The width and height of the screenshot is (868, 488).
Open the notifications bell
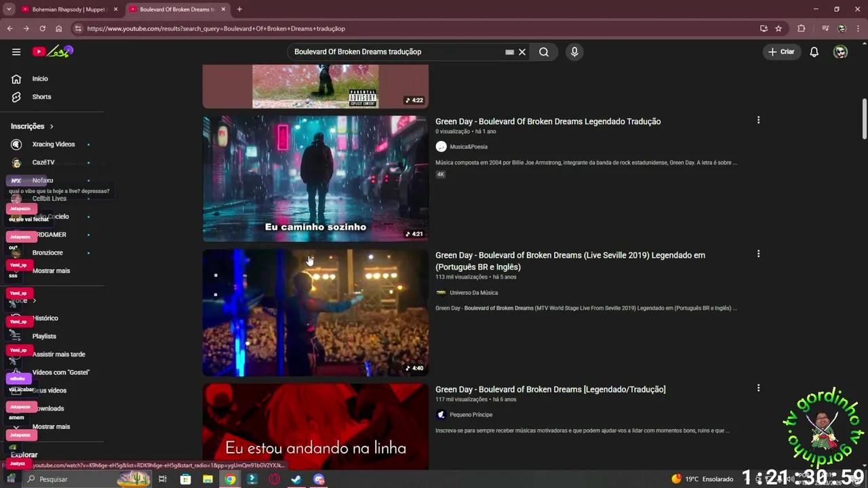pos(814,52)
